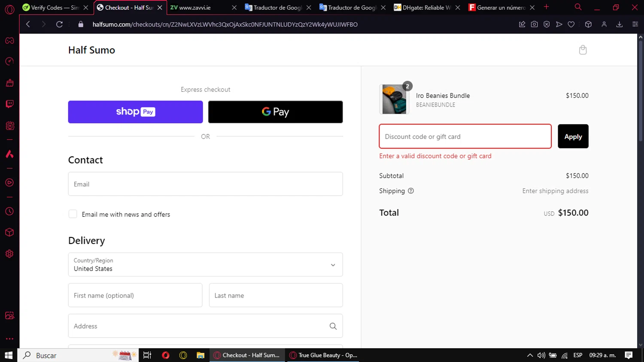The height and width of the screenshot is (362, 644).
Task: Click the Half Sumo store title
Action: coord(91,50)
